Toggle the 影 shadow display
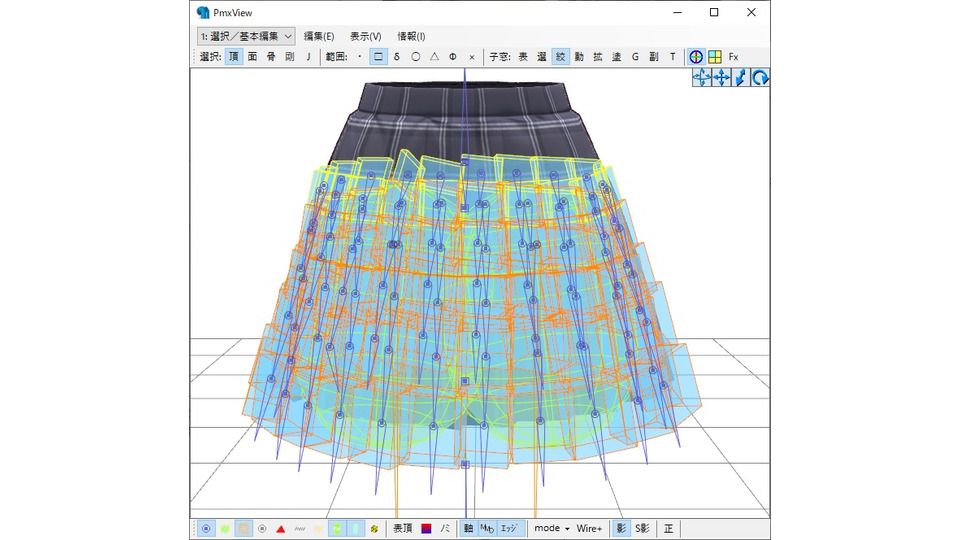Image resolution: width=960 pixels, height=540 pixels. pyautogui.click(x=621, y=528)
